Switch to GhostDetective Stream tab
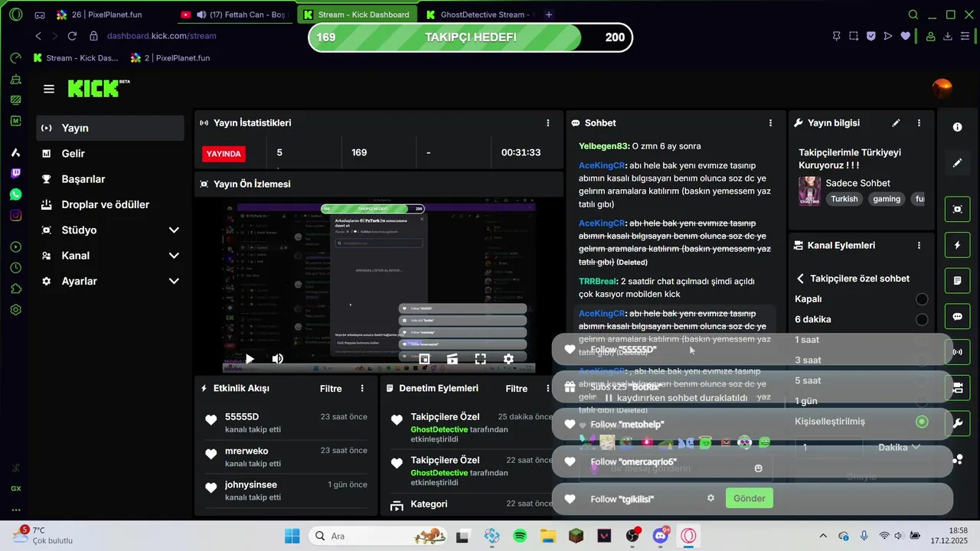980x551 pixels. click(479, 15)
